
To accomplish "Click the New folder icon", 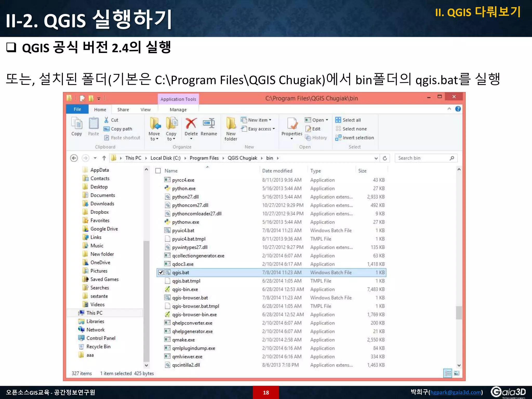I will (x=231, y=123).
